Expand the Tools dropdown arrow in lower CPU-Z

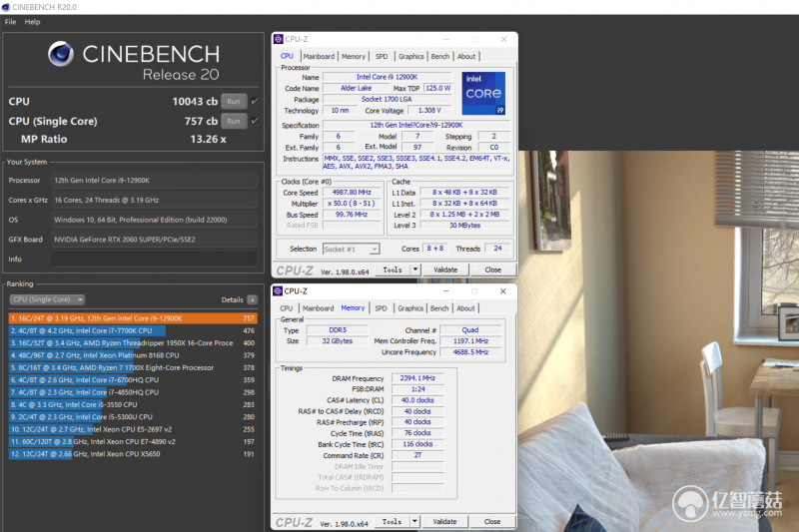414,521
